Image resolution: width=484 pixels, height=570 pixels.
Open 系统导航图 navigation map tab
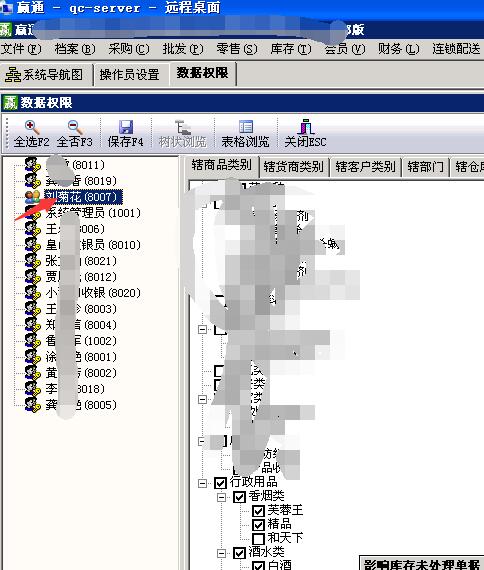(44, 75)
